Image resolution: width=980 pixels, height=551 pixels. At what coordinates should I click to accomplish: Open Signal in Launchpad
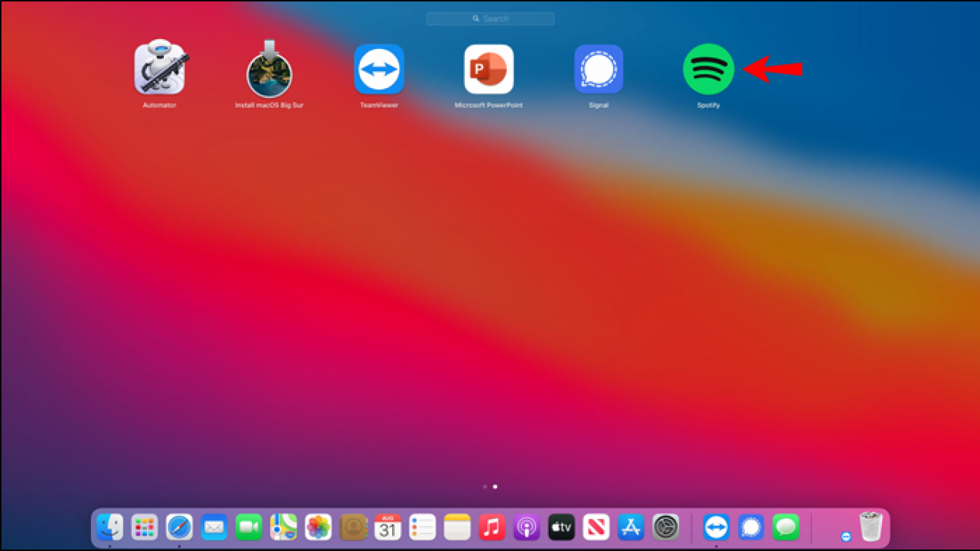598,69
